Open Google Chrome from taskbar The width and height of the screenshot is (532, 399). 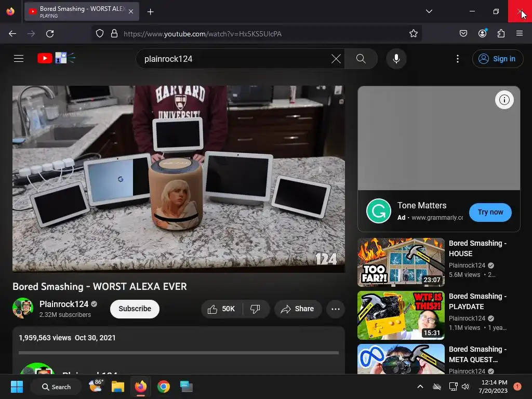point(164,387)
